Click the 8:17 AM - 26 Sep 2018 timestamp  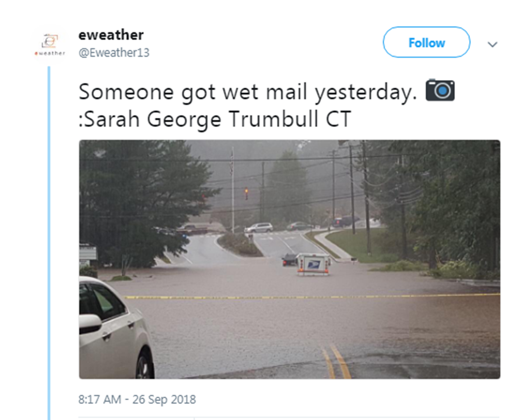[137, 399]
